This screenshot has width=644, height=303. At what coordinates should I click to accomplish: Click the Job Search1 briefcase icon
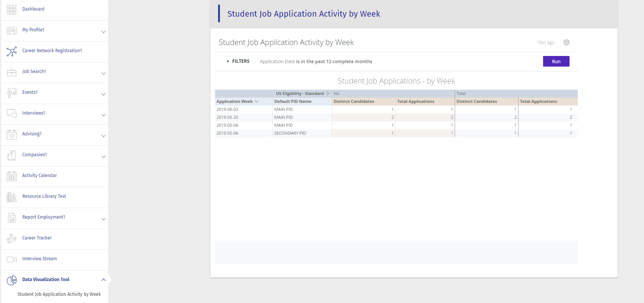(x=12, y=72)
